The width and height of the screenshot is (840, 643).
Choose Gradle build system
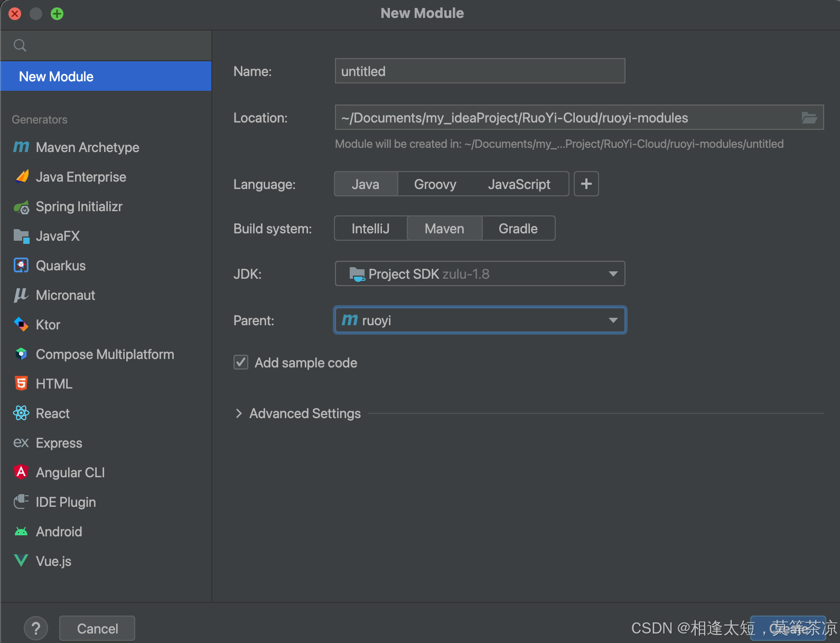518,229
